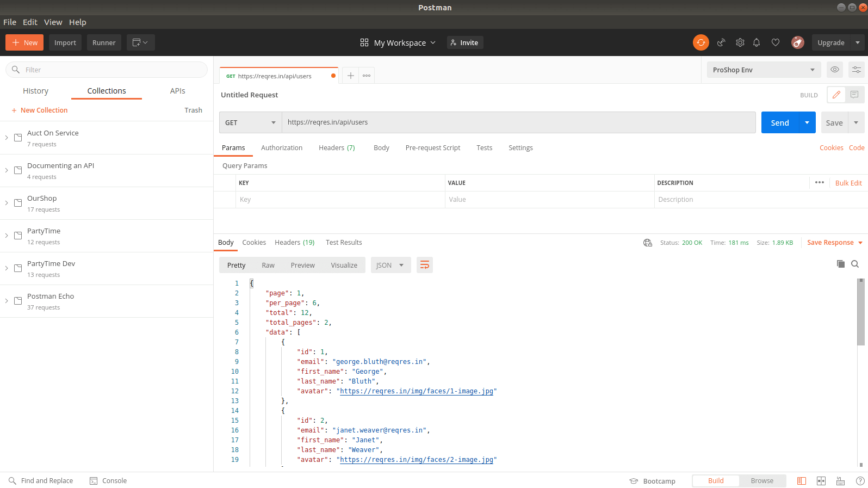The width and height of the screenshot is (868, 488).
Task: Open the settings gear icon
Action: point(740,42)
